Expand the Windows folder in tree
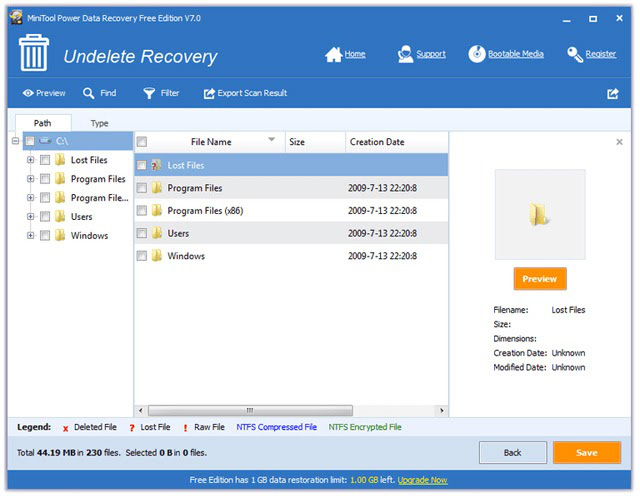Viewport: 640px width, 498px height. (31, 235)
